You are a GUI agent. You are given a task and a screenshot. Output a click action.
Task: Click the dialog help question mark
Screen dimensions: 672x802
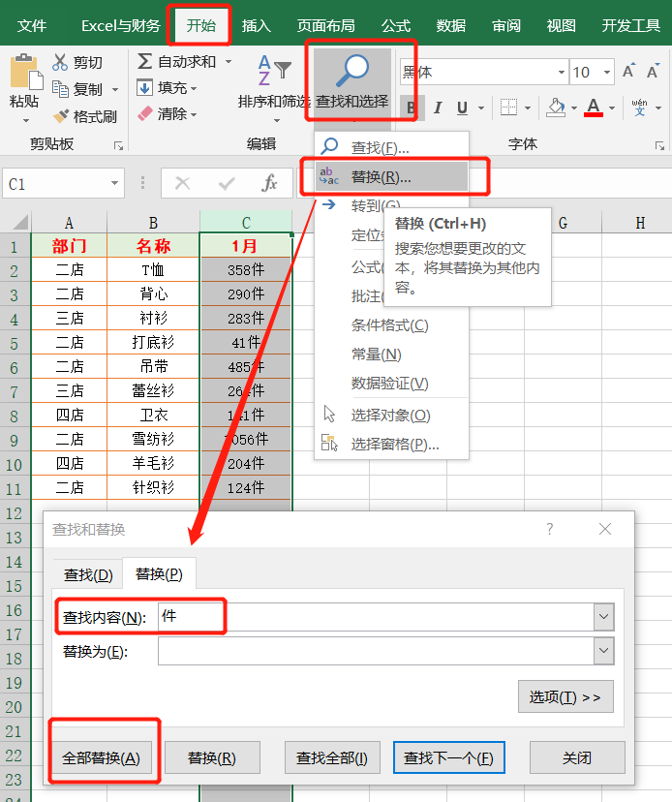550,529
